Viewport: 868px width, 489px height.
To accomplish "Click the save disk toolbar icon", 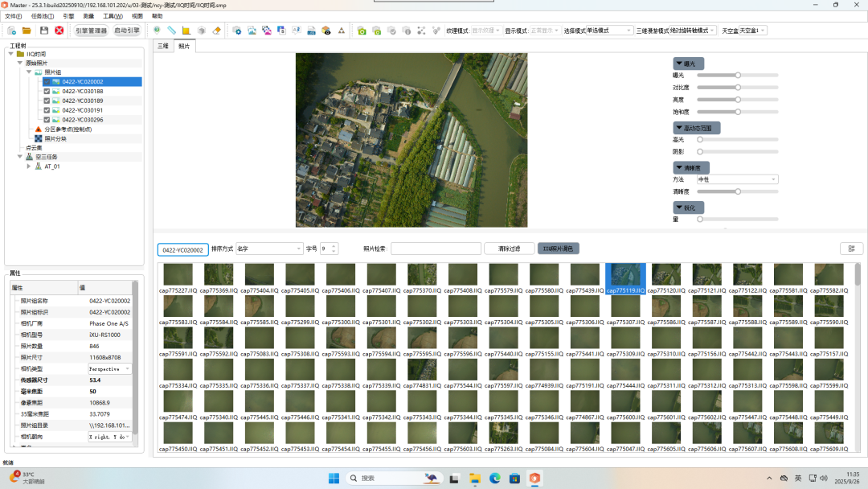I will coord(43,31).
